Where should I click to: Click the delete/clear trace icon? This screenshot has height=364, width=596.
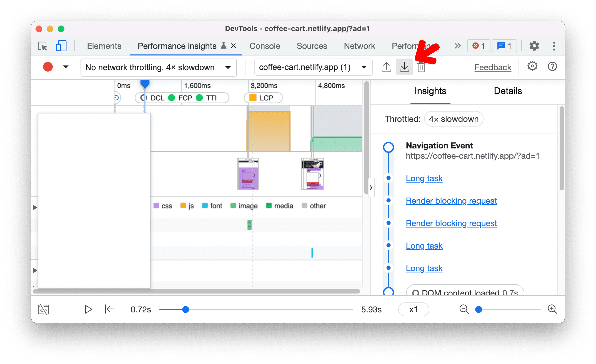pos(421,67)
